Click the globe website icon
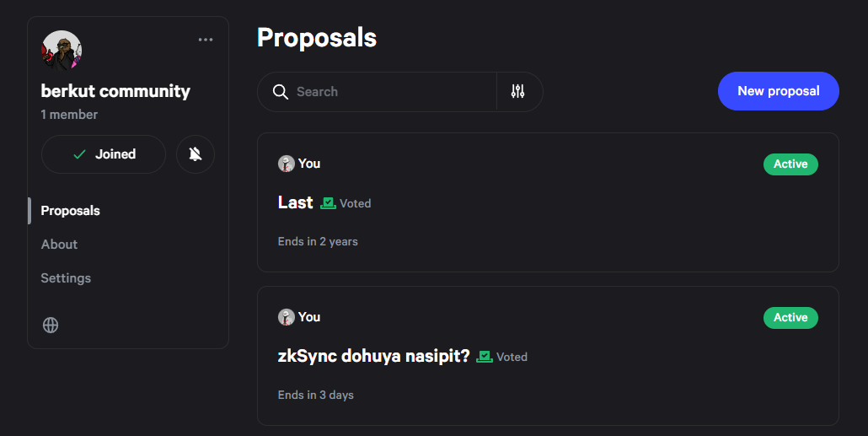Viewport: 868px width, 436px height. pos(51,326)
